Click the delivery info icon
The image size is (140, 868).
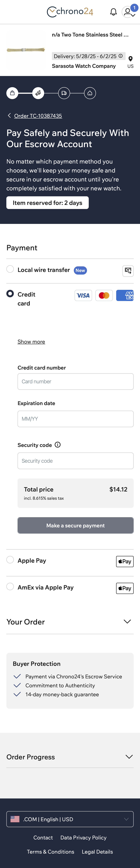[x=120, y=56]
